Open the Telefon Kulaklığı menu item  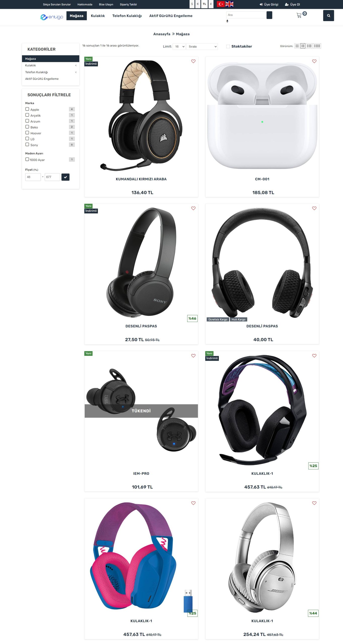coord(127,16)
